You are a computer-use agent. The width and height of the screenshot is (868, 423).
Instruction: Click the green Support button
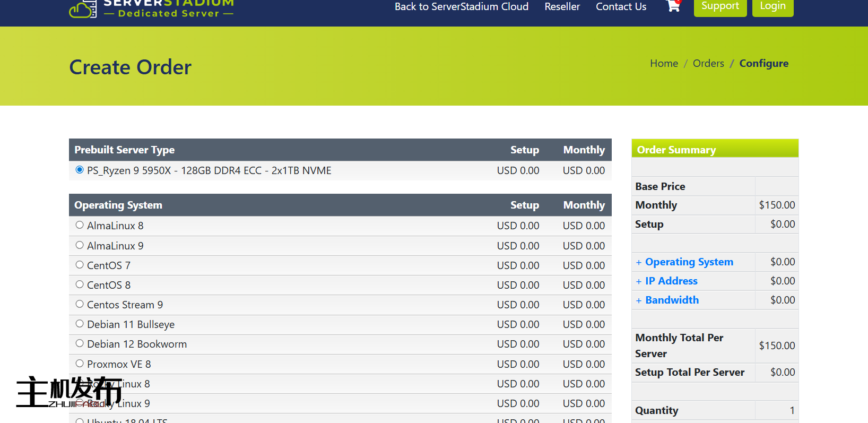720,7
